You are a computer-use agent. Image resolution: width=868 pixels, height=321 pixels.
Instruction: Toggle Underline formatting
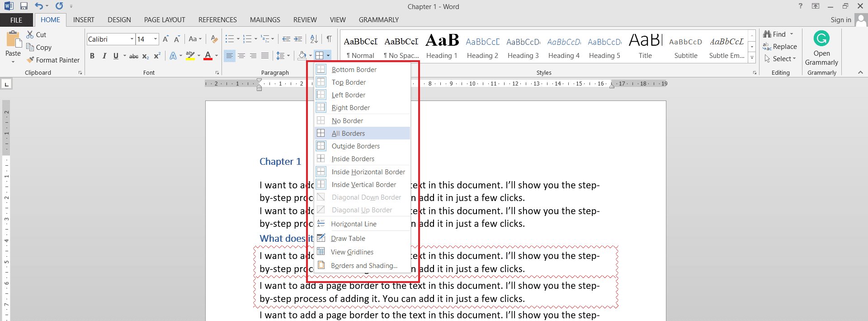coord(116,56)
